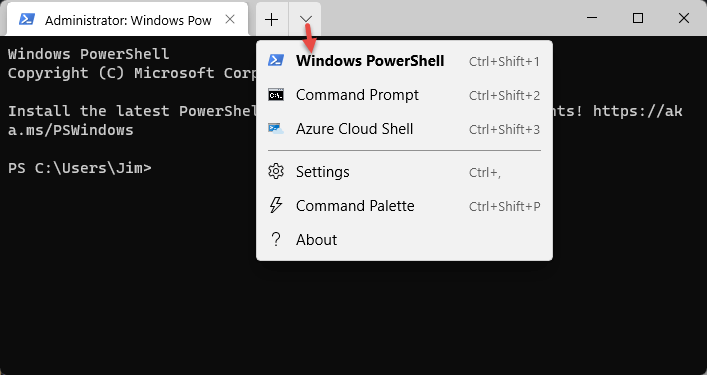The width and height of the screenshot is (707, 375).
Task: Launch Azure Cloud Shell from menu
Action: [404, 129]
